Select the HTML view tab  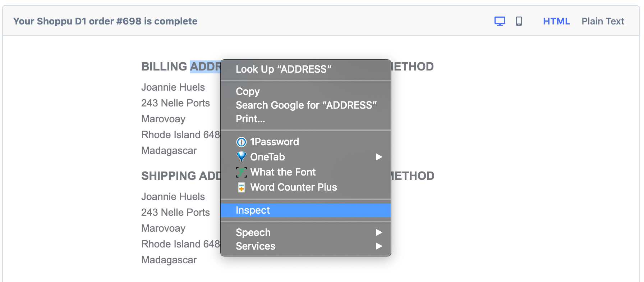[556, 21]
